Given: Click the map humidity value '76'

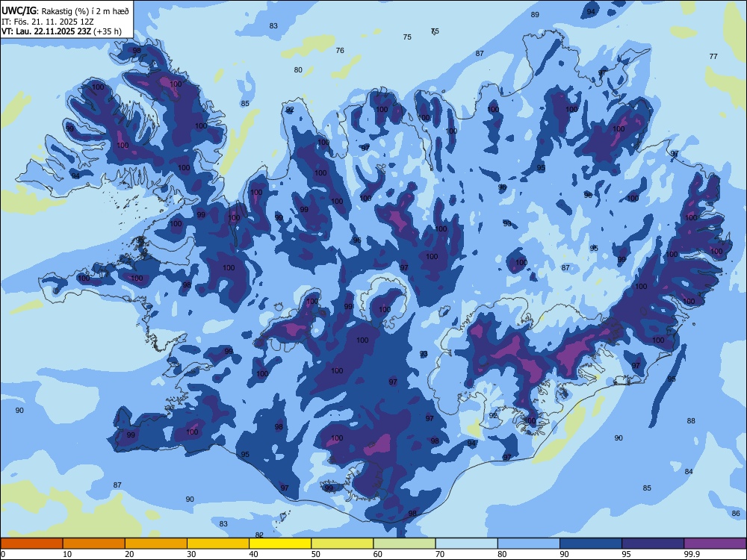Looking at the screenshot, I should (x=340, y=51).
